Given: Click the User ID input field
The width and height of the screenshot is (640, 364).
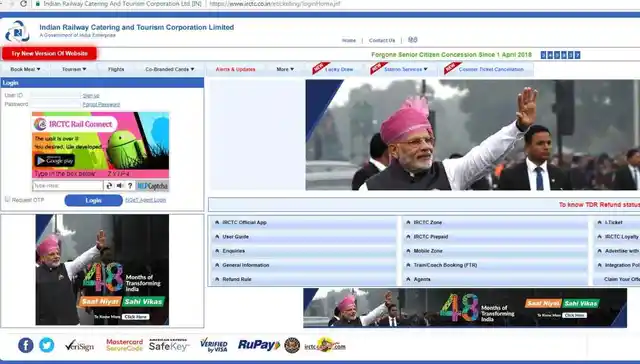Looking at the screenshot, I should coord(55,95).
